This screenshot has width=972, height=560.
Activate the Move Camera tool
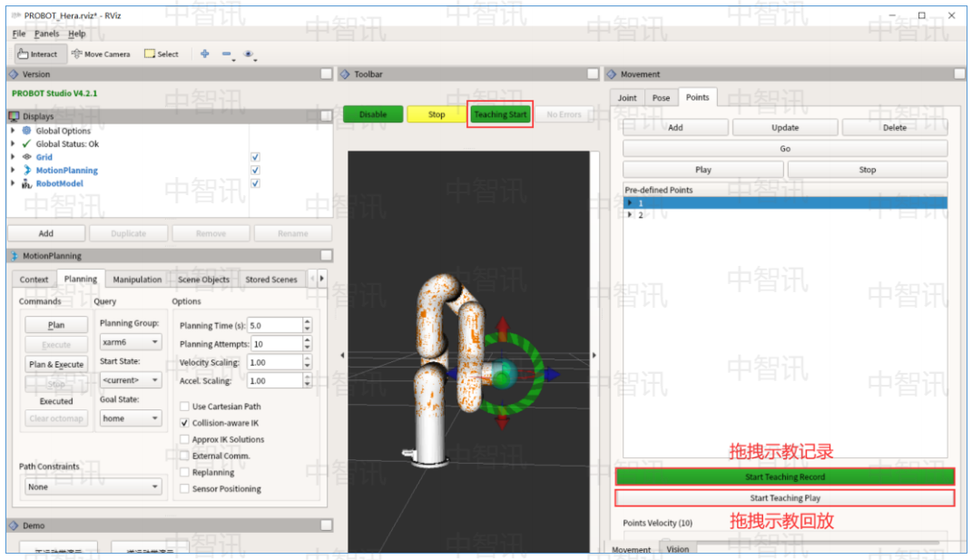coord(101,54)
